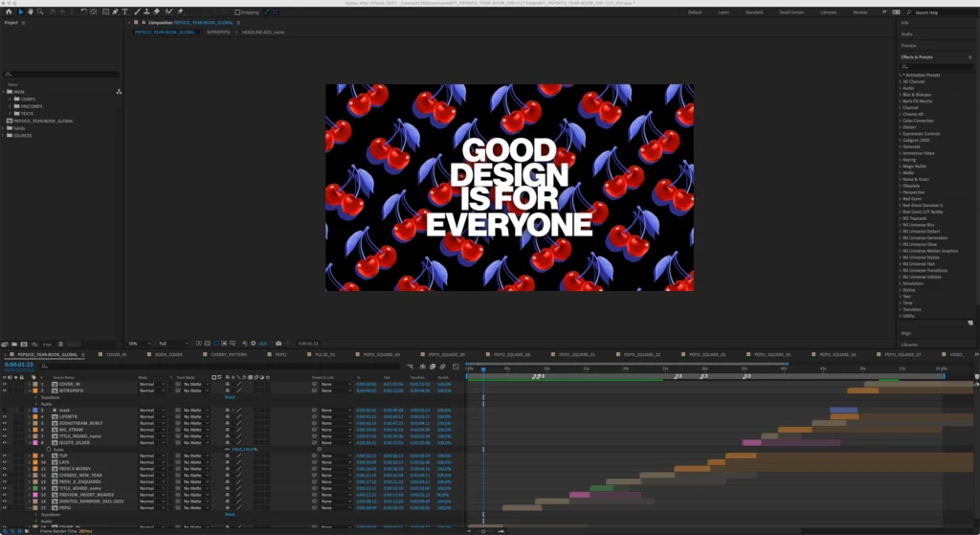The image size is (980, 535).
Task: Open the viewer magnification 50% dropdown
Action: click(139, 344)
